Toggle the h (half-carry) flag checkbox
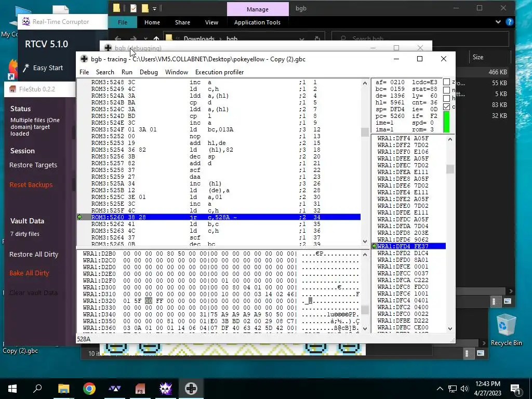 (446, 98)
